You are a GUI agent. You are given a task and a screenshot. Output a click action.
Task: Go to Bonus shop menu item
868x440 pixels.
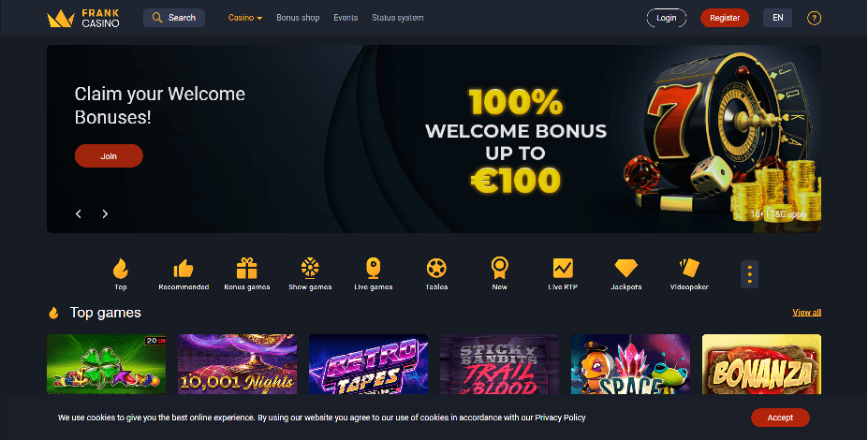(x=298, y=18)
